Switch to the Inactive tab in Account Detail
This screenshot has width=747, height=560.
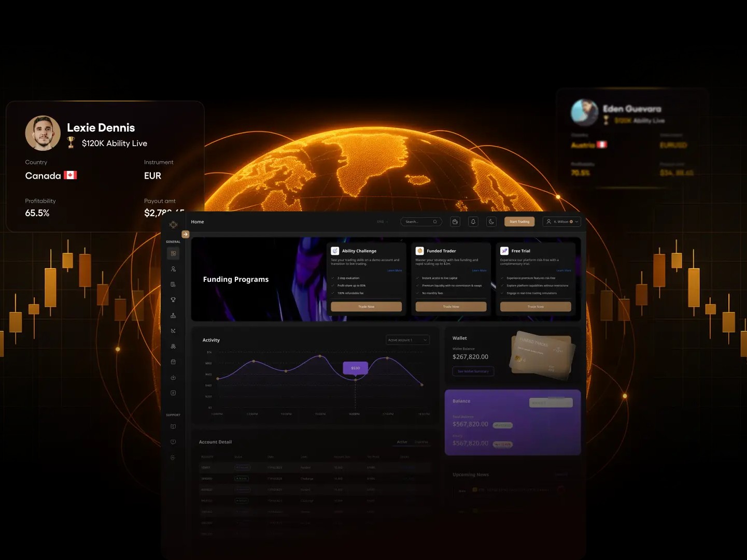tap(421, 442)
